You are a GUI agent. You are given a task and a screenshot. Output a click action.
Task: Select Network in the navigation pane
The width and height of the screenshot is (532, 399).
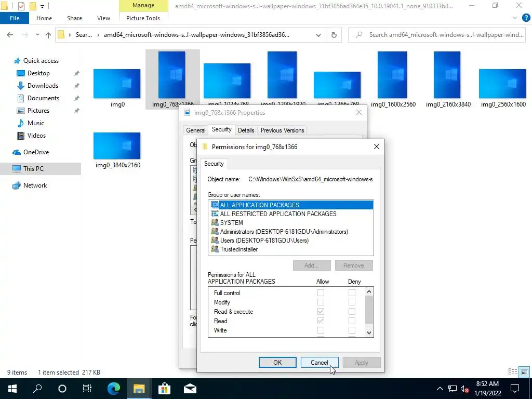(x=35, y=185)
